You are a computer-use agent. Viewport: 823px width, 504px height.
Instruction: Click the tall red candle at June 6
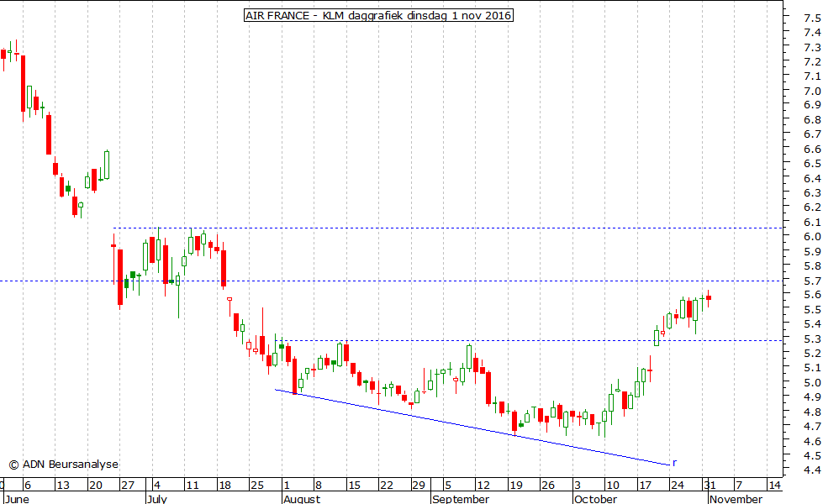[x=23, y=84]
